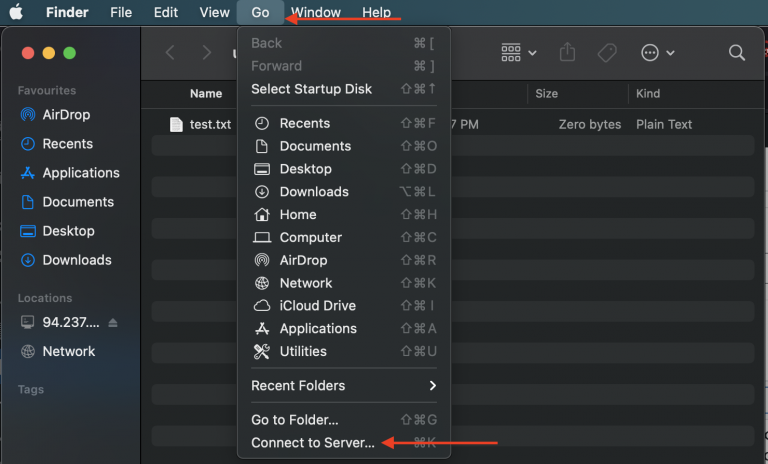Viewport: 768px width, 464px height.
Task: Click the Share toolbar icon
Action: tap(569, 53)
